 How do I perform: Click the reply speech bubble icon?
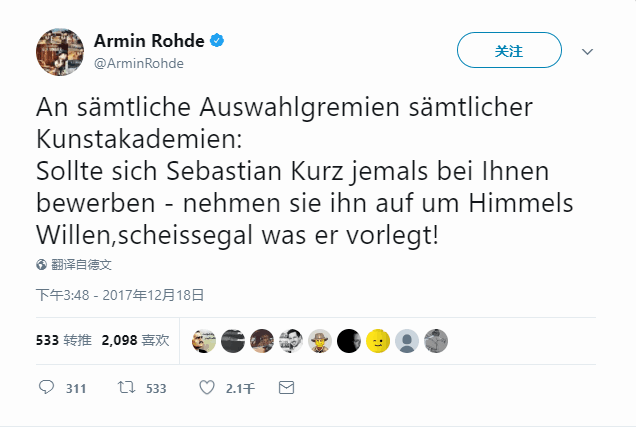point(46,387)
